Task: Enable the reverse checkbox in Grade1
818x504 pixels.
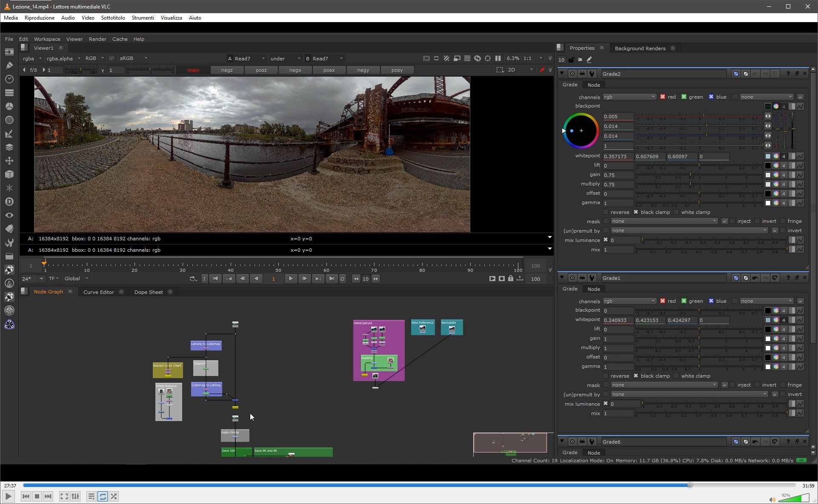Action: click(606, 376)
